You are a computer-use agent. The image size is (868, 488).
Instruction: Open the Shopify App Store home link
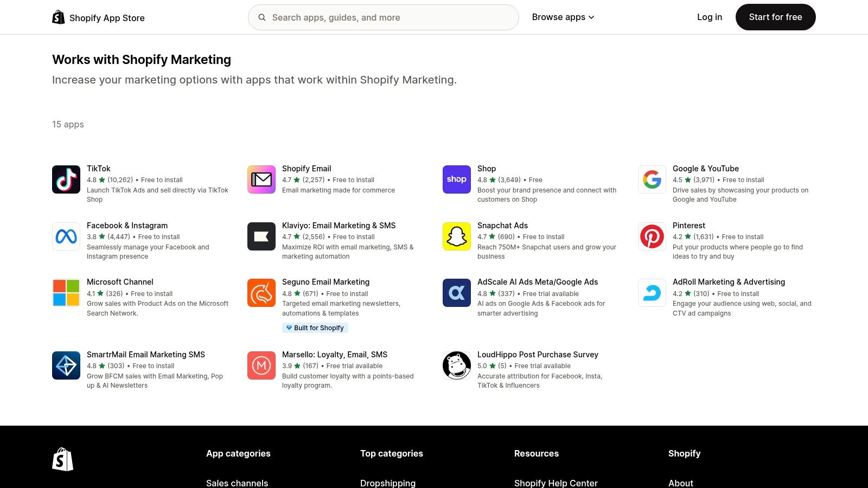point(98,17)
